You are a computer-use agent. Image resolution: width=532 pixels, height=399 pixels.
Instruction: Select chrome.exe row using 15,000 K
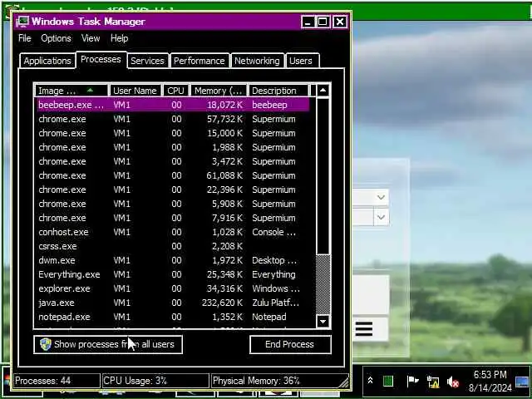(x=173, y=133)
